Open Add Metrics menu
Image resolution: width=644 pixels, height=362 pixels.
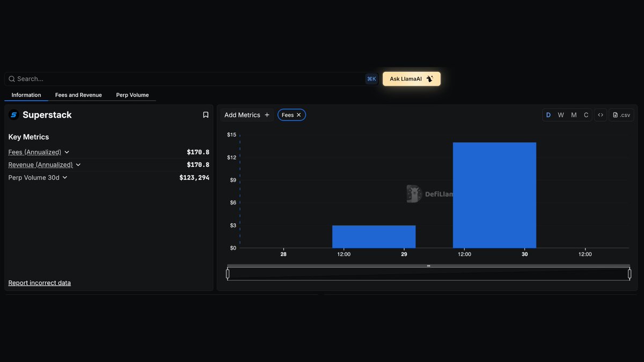247,115
